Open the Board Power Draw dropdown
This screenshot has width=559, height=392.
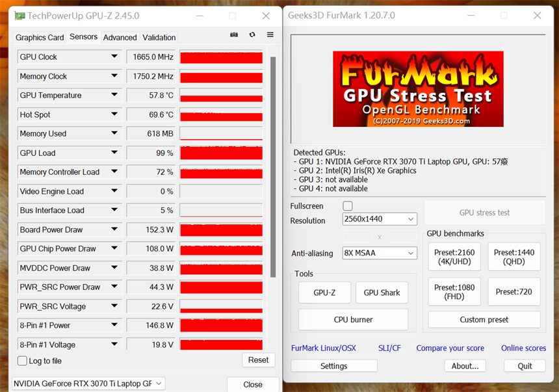click(x=114, y=229)
